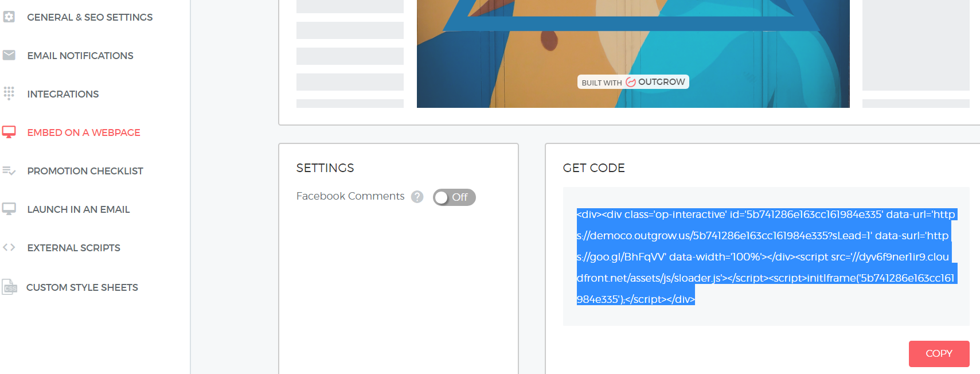Image resolution: width=980 pixels, height=374 pixels.
Task: Click the GET CODE heading
Action: pyautogui.click(x=594, y=168)
